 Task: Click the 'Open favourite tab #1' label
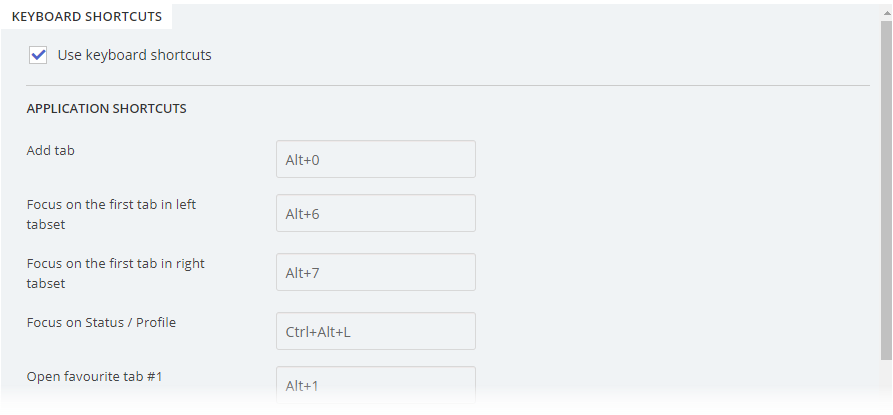pos(93,376)
